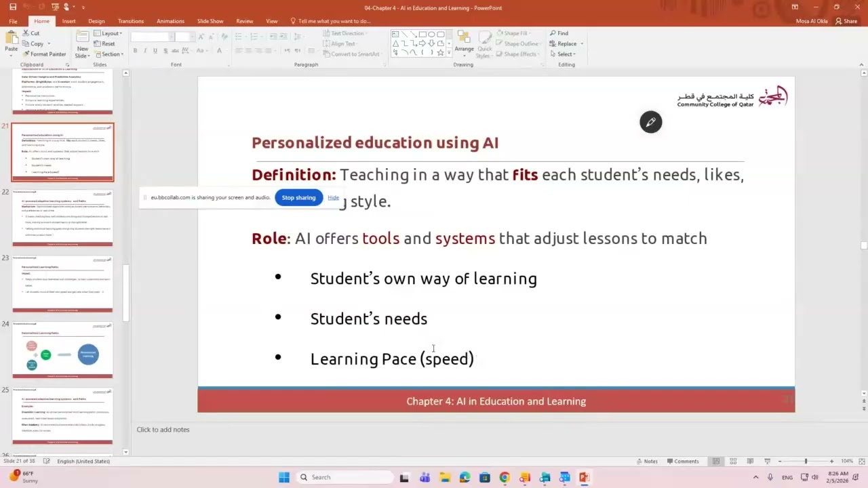Expand the Copy options arrow
The width and height of the screenshot is (868, 488).
pyautogui.click(x=47, y=44)
